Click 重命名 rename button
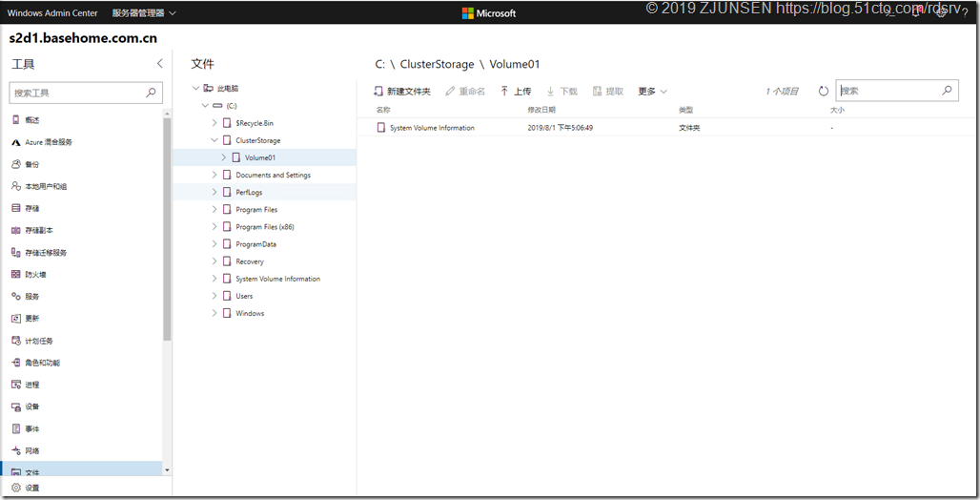The image size is (980, 500). pyautogui.click(x=465, y=92)
